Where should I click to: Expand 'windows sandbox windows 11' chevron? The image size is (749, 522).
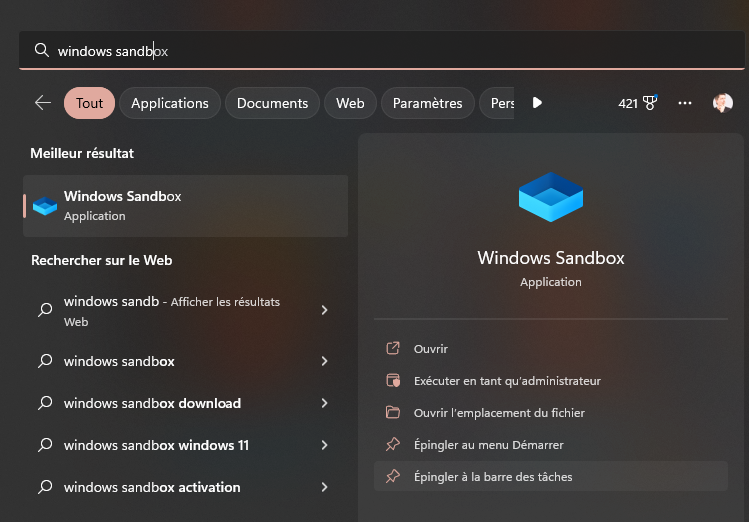[x=324, y=445]
